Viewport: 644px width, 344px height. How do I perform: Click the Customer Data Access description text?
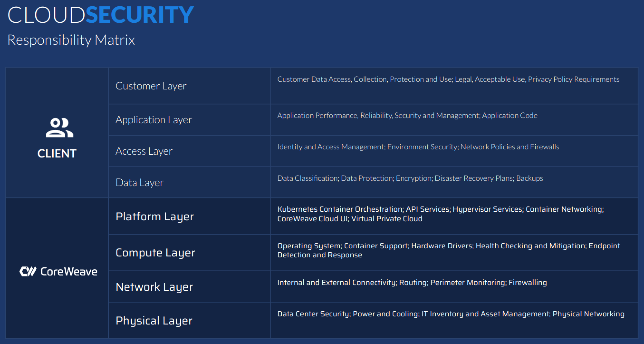tap(448, 79)
